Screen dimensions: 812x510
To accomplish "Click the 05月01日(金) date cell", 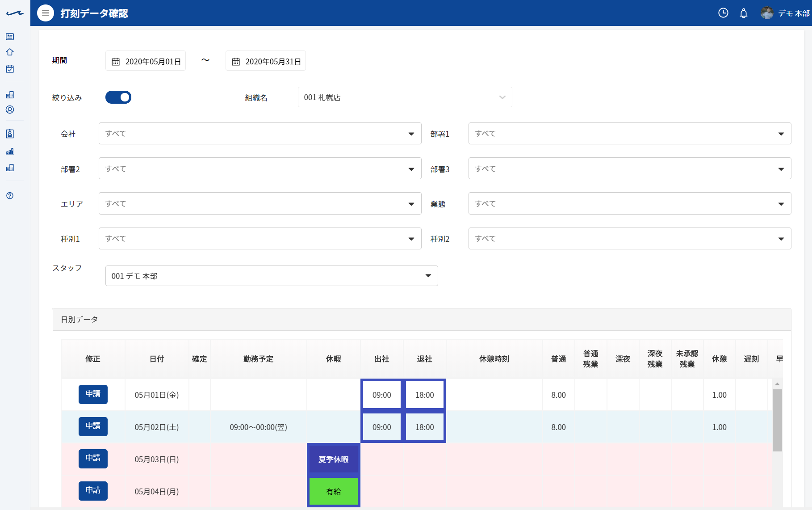I will pyautogui.click(x=157, y=395).
